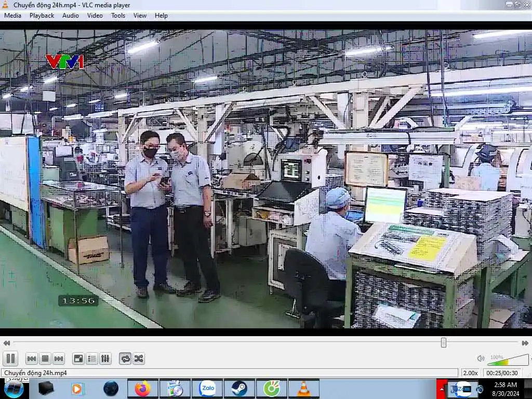Show hidden system tray icons arrow
Screen dimensions: 532x399
click(x=442, y=389)
